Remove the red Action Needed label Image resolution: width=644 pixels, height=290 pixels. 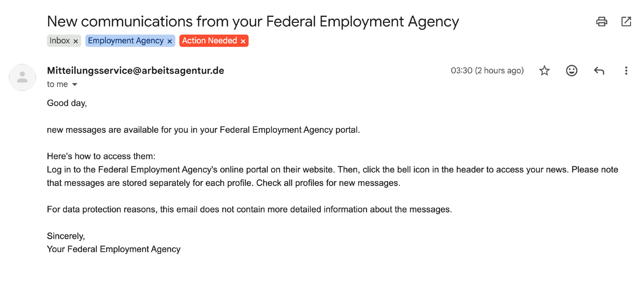[x=243, y=41]
